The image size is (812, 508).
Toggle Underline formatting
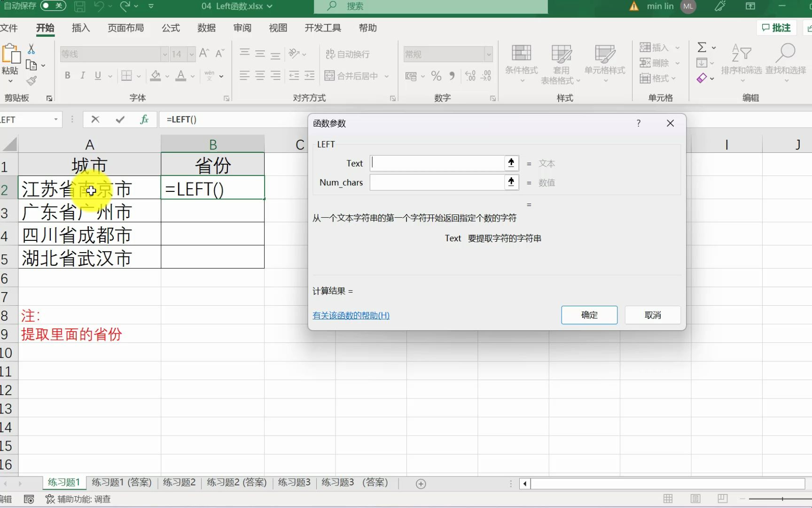[x=98, y=75]
